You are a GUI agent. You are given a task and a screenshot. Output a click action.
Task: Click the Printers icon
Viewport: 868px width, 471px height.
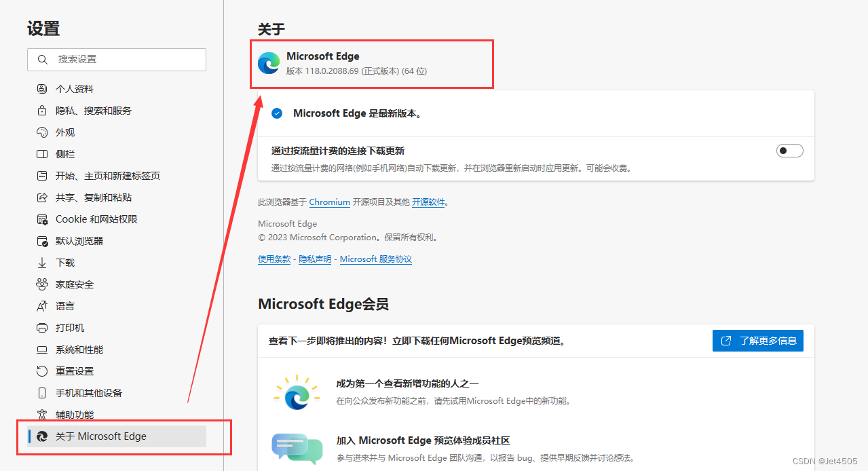[x=42, y=328]
